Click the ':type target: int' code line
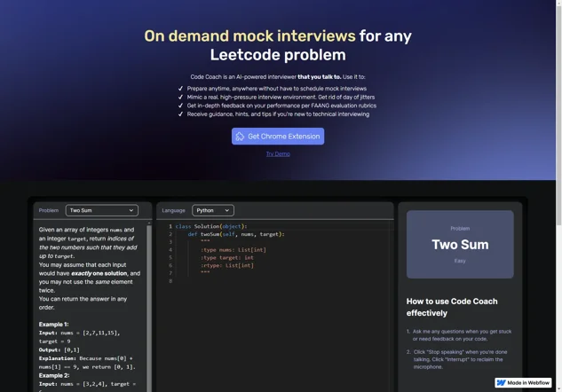 click(x=227, y=258)
